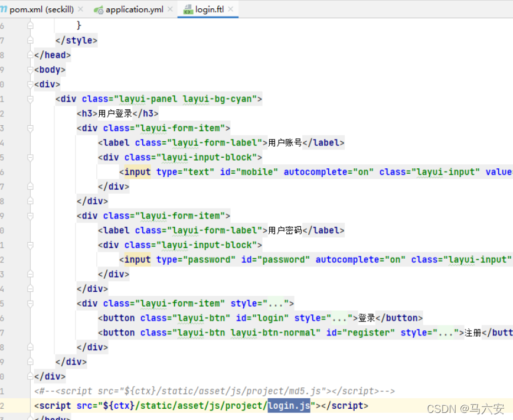
Task: Collapse the first layui-form-item div fold marker
Action: tap(31, 128)
